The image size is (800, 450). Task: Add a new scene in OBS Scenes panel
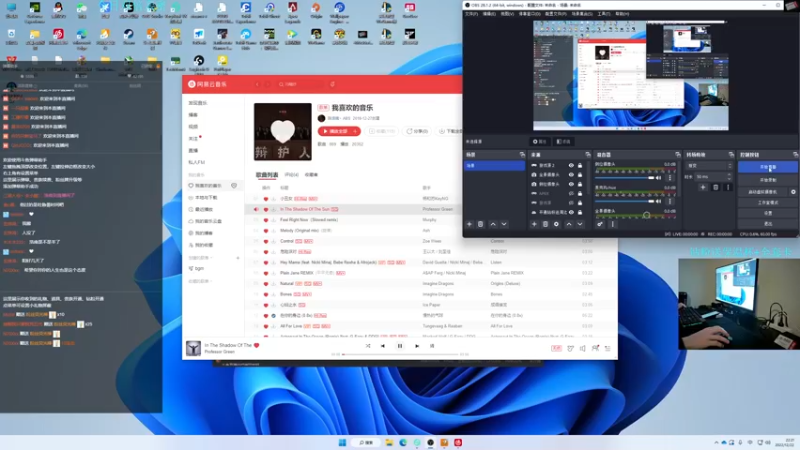pyautogui.click(x=469, y=224)
